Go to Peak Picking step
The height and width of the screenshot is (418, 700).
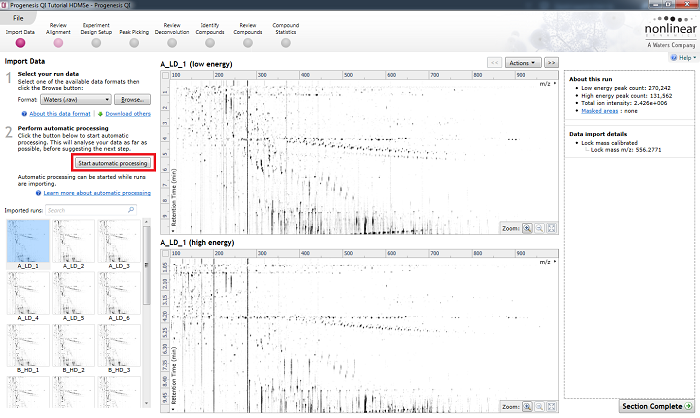tap(134, 43)
